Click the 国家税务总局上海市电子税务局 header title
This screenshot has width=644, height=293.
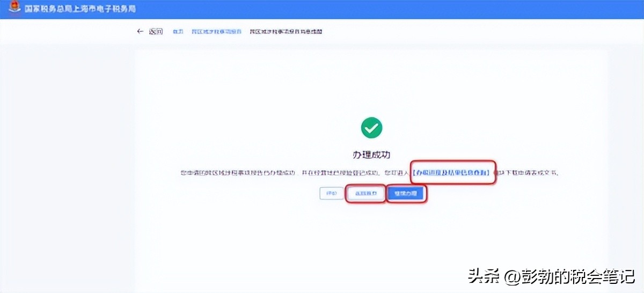(x=80, y=9)
